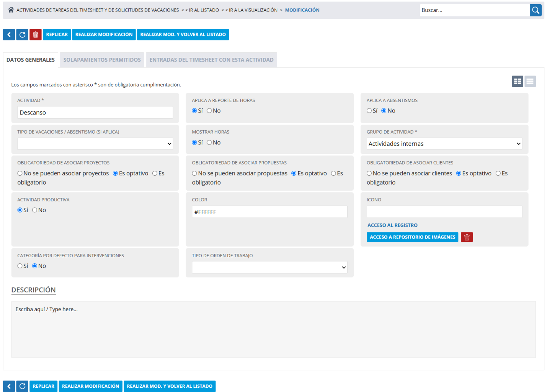Image resolution: width=547 pixels, height=392 pixels.
Task: Open the Solapamientos Permitidos tab
Action: [x=102, y=60]
